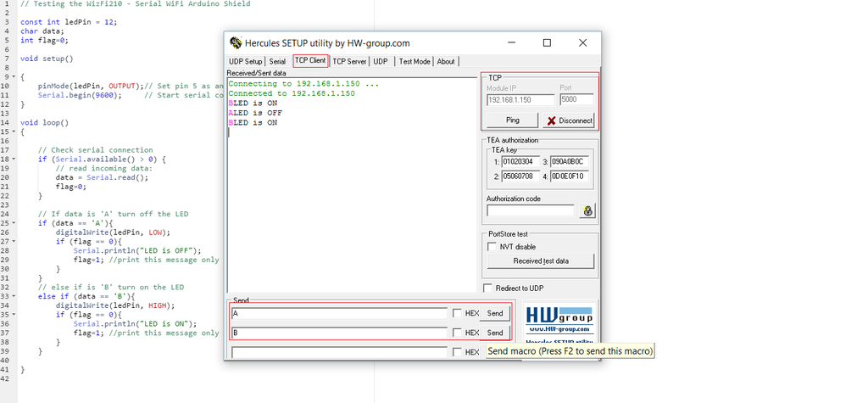Screen dimensions: 868x403
Task: Click the TEA authorization key icon button
Action: (x=587, y=210)
